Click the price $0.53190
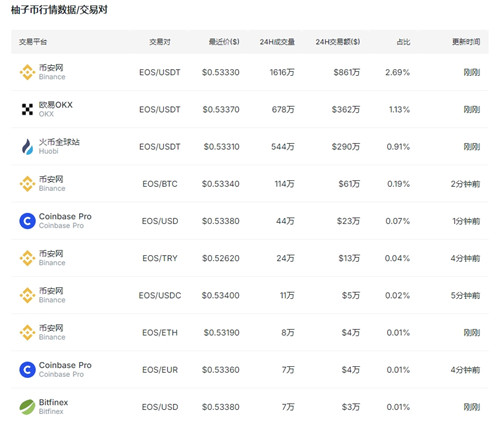This screenshot has width=500, height=423. [x=222, y=333]
